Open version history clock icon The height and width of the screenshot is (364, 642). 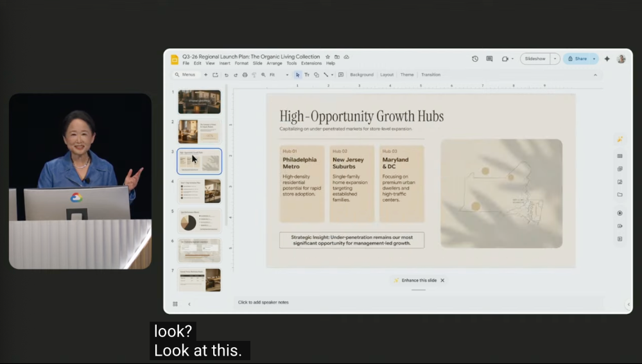[x=475, y=58]
